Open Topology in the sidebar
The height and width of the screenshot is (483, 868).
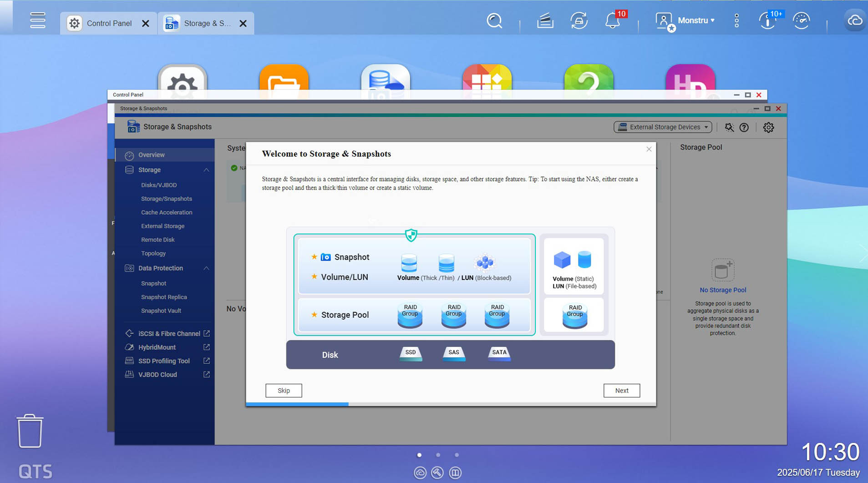click(x=153, y=253)
